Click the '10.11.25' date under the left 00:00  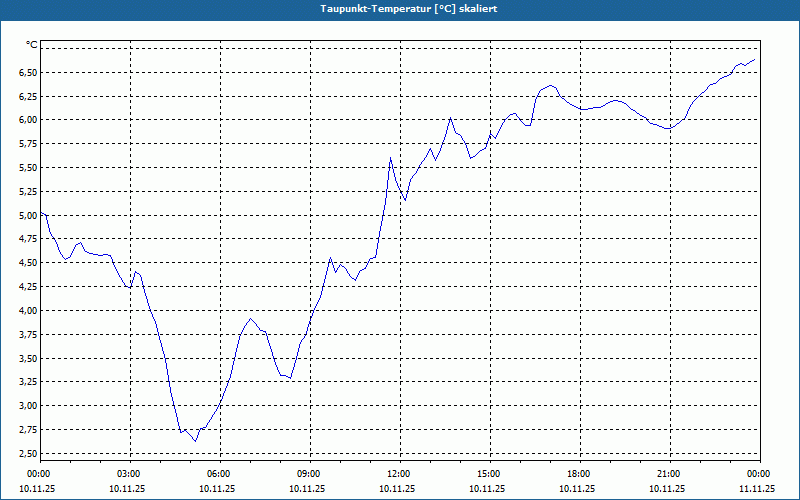point(37,488)
